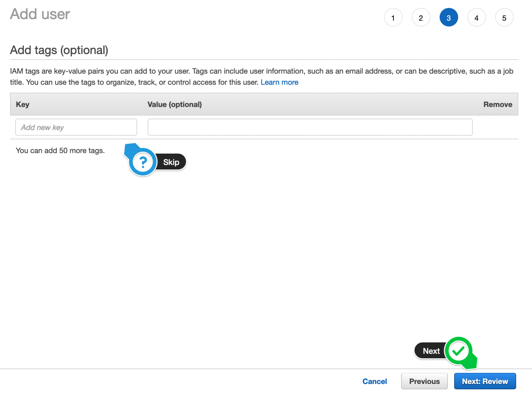Go back using the Previous button
The width and height of the screenshot is (532, 393).
(x=424, y=381)
